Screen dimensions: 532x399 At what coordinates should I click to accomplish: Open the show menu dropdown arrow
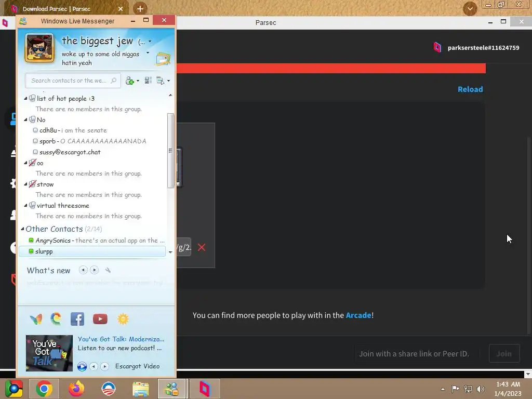pos(169,81)
